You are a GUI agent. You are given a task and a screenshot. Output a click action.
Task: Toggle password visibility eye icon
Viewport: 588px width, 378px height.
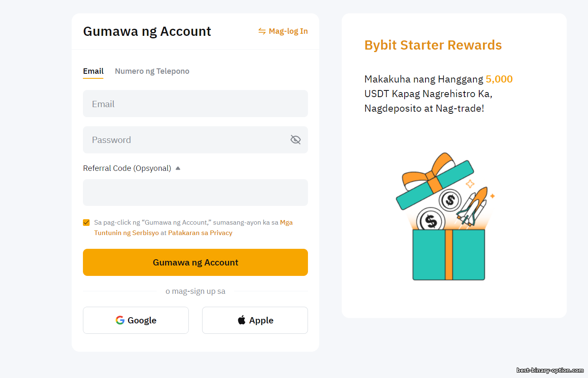coord(295,140)
